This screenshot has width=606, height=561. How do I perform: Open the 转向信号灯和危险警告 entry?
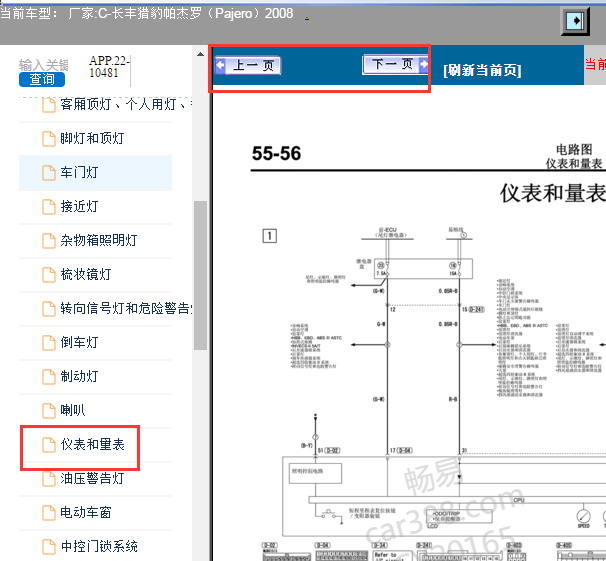[x=126, y=308]
